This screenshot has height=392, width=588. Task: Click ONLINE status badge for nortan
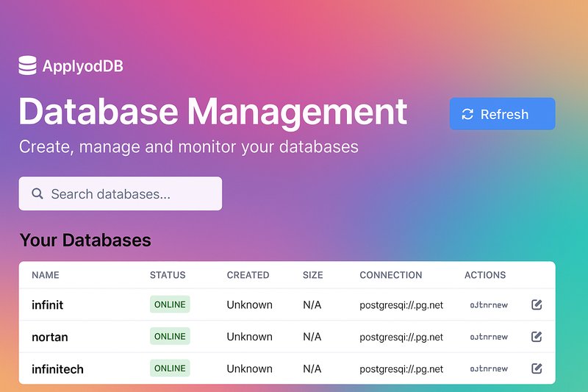click(170, 336)
